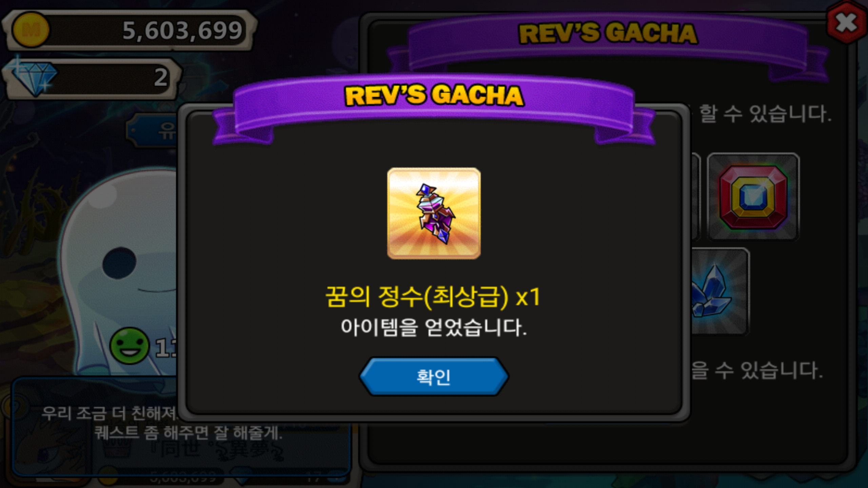Tap the green smiley face icon
The height and width of the screenshot is (488, 868).
tap(130, 345)
